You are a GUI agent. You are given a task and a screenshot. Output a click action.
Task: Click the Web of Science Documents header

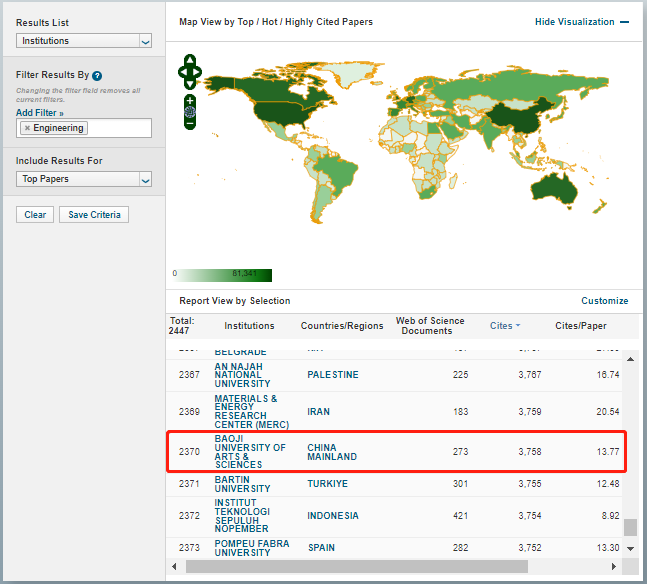(x=430, y=326)
